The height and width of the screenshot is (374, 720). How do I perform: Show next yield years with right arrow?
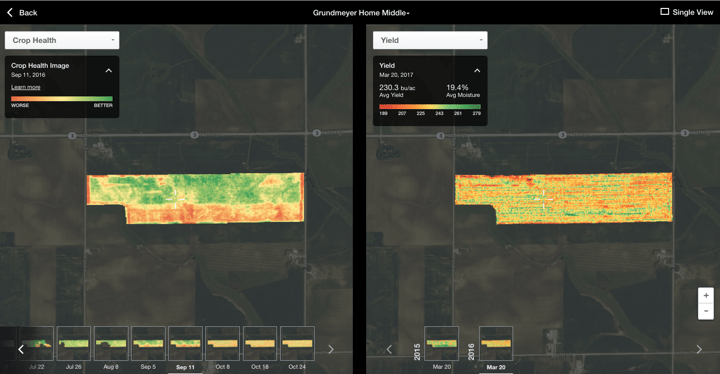pyautogui.click(x=699, y=349)
